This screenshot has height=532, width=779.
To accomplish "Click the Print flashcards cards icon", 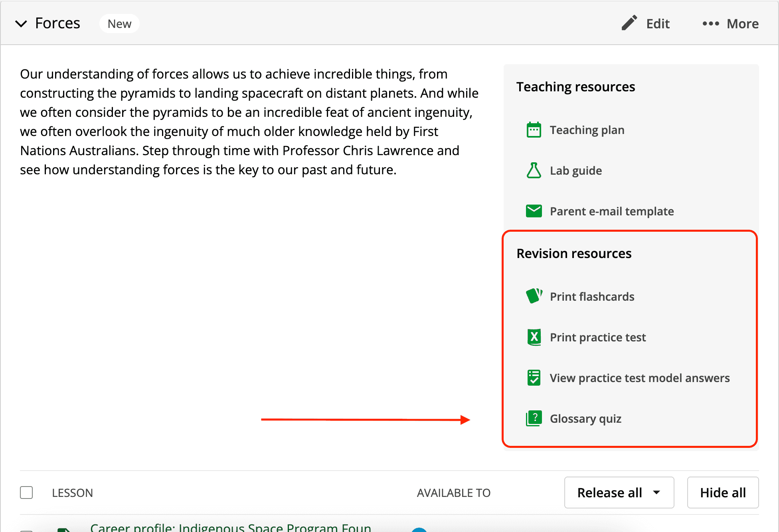I will pos(534,296).
